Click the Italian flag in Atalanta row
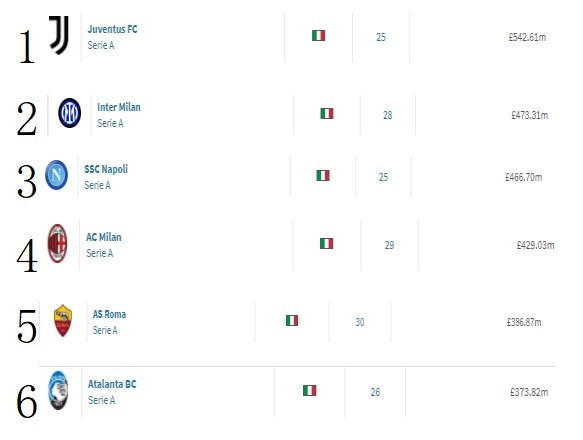 click(310, 391)
